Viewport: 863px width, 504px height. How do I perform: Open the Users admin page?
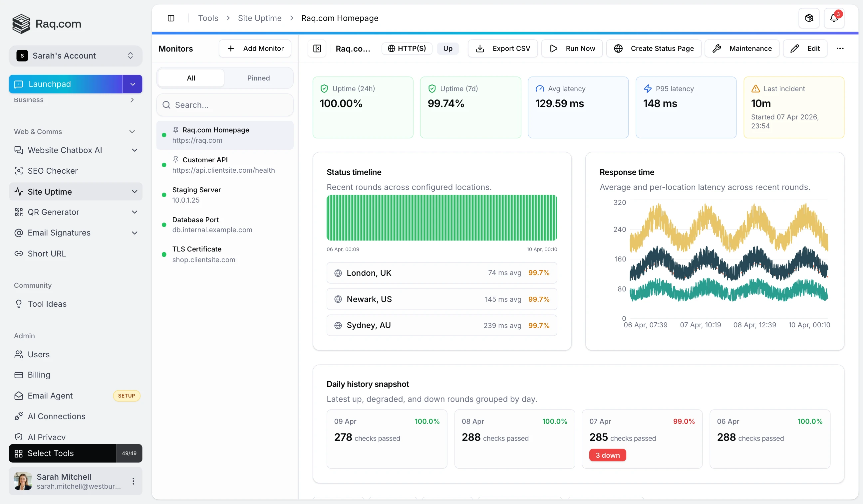pos(38,354)
